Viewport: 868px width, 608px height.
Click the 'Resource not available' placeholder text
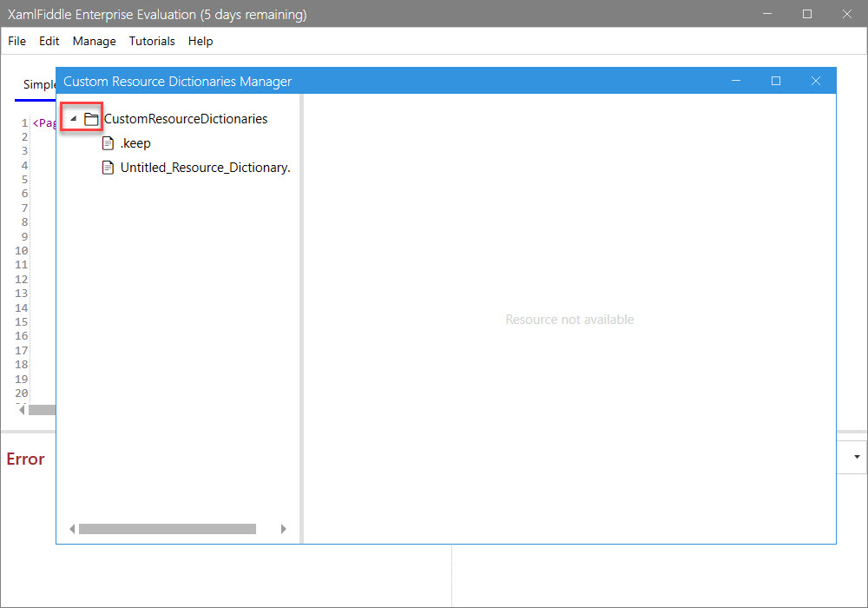click(569, 320)
